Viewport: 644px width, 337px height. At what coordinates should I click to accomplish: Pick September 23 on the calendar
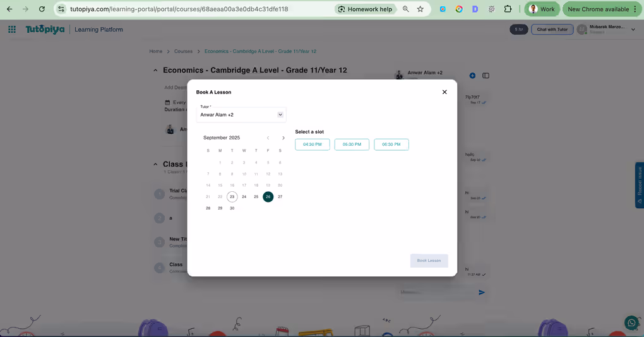(x=232, y=197)
